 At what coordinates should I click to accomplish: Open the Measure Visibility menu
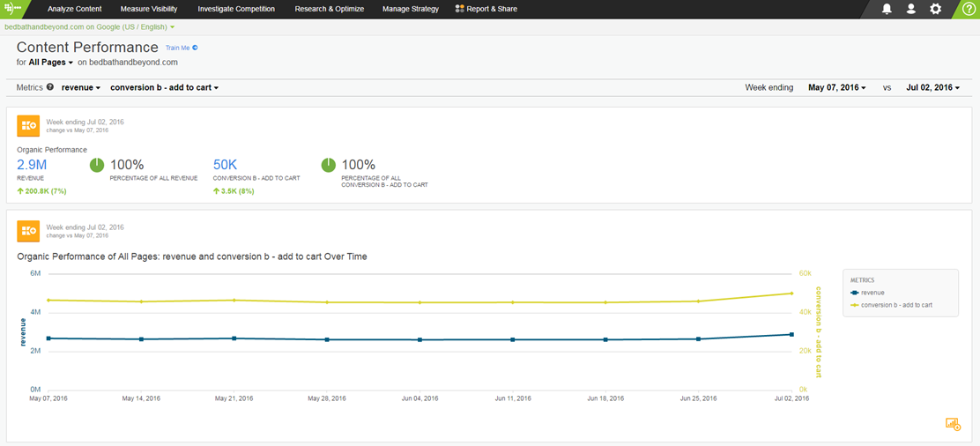pos(149,10)
